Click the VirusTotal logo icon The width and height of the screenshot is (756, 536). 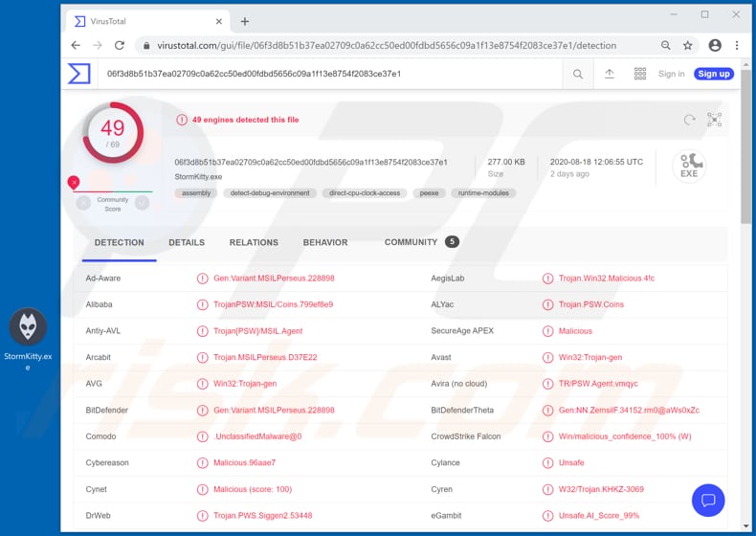point(79,74)
